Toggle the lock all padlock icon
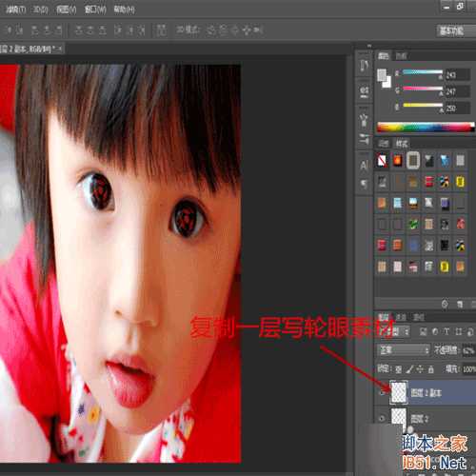Screen dimensions: 476x476 point(431,369)
